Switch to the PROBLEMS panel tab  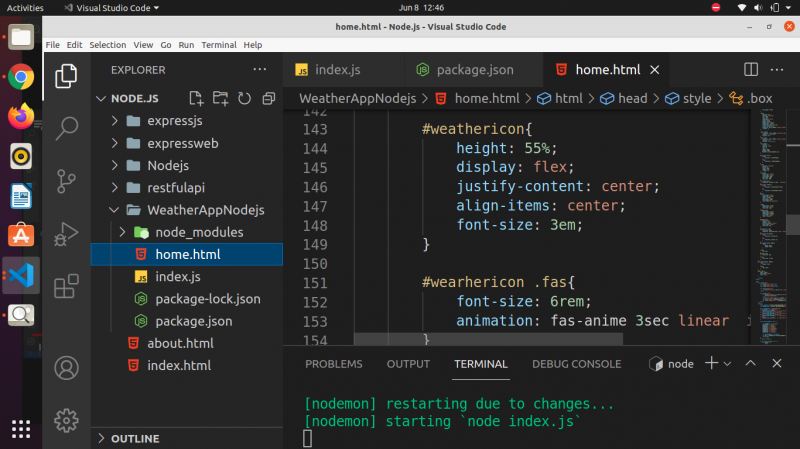(334, 364)
